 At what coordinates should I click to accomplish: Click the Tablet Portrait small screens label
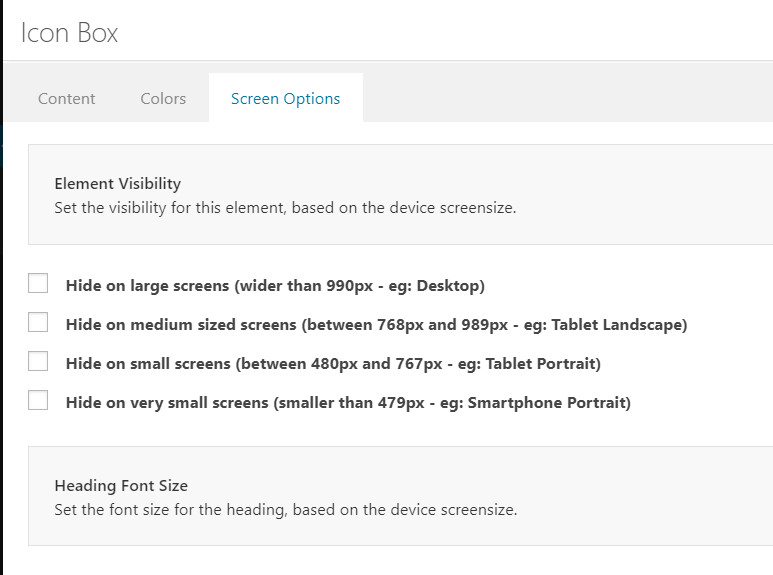(x=333, y=363)
